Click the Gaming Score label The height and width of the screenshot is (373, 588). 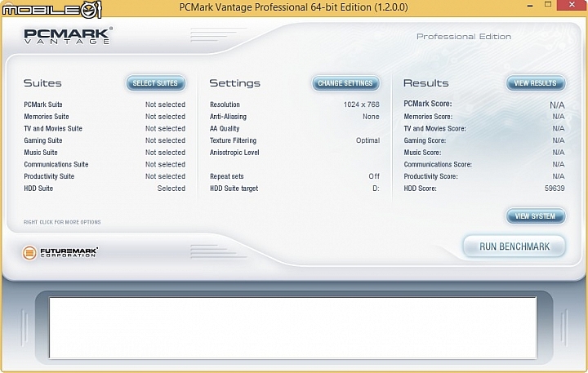point(425,140)
